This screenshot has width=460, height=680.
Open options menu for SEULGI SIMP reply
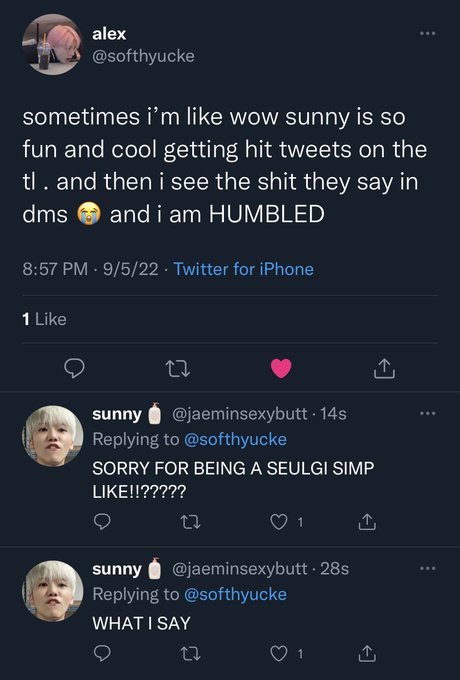pos(427,413)
